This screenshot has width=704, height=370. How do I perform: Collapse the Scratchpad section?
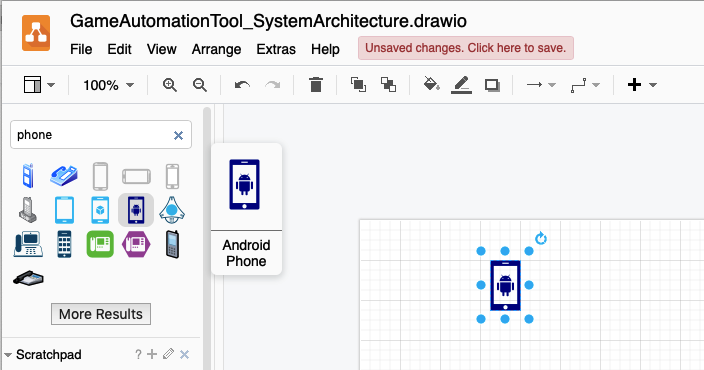[8, 355]
